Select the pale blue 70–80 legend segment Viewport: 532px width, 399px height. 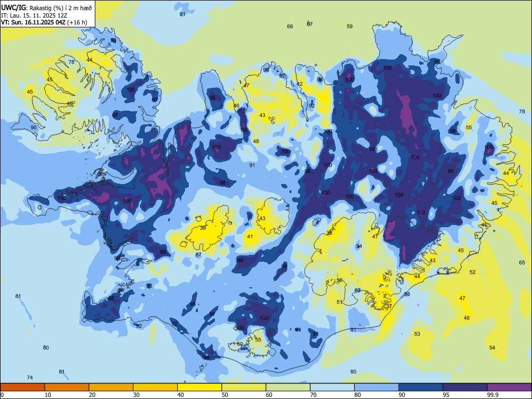332,387
